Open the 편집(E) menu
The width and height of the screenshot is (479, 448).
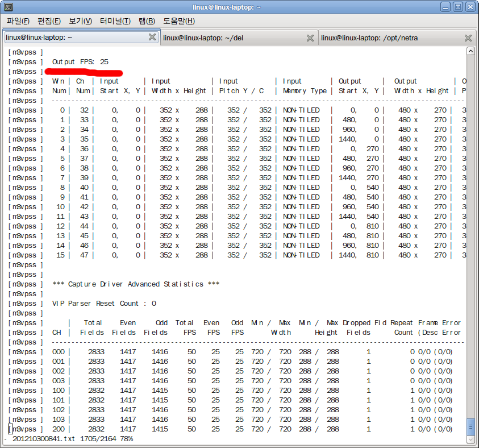click(x=49, y=21)
